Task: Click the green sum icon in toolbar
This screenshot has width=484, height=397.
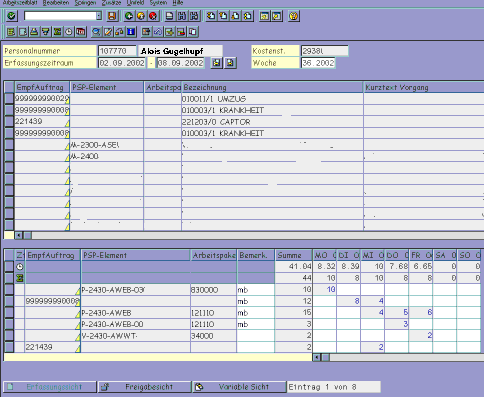Action: tap(57, 32)
